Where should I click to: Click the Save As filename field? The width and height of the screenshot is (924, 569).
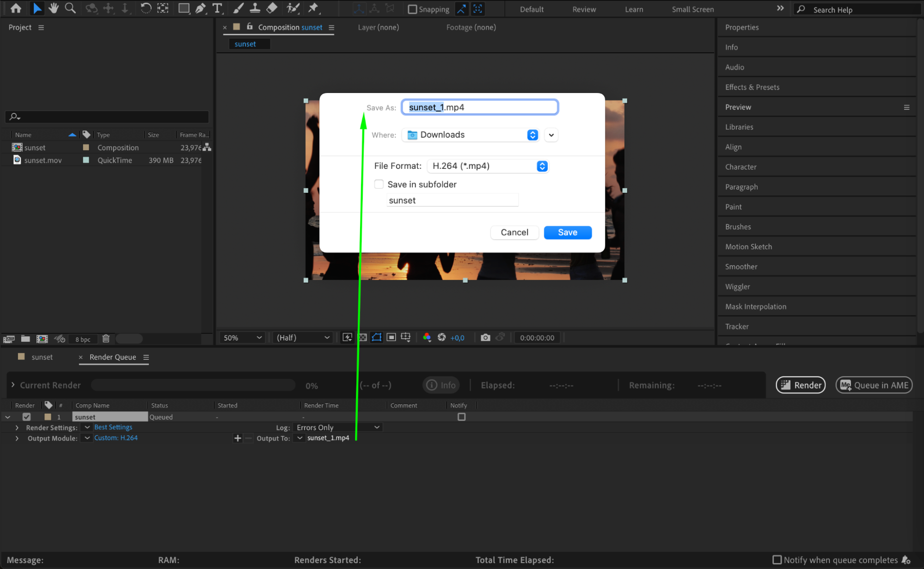coord(479,107)
